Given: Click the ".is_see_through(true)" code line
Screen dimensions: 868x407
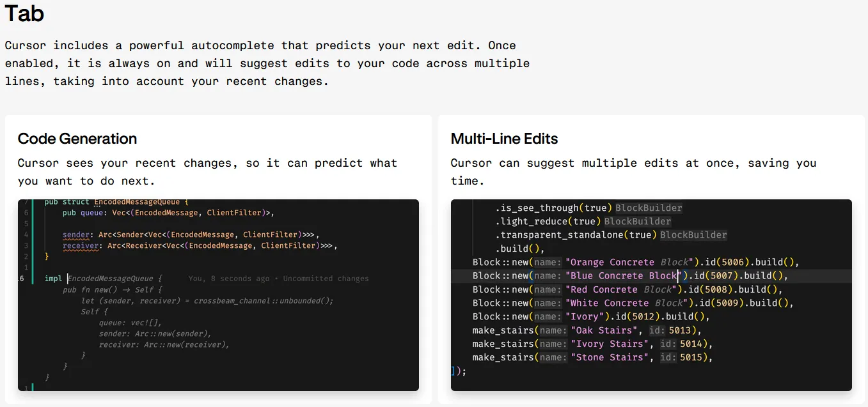Looking at the screenshot, I should (554, 208).
